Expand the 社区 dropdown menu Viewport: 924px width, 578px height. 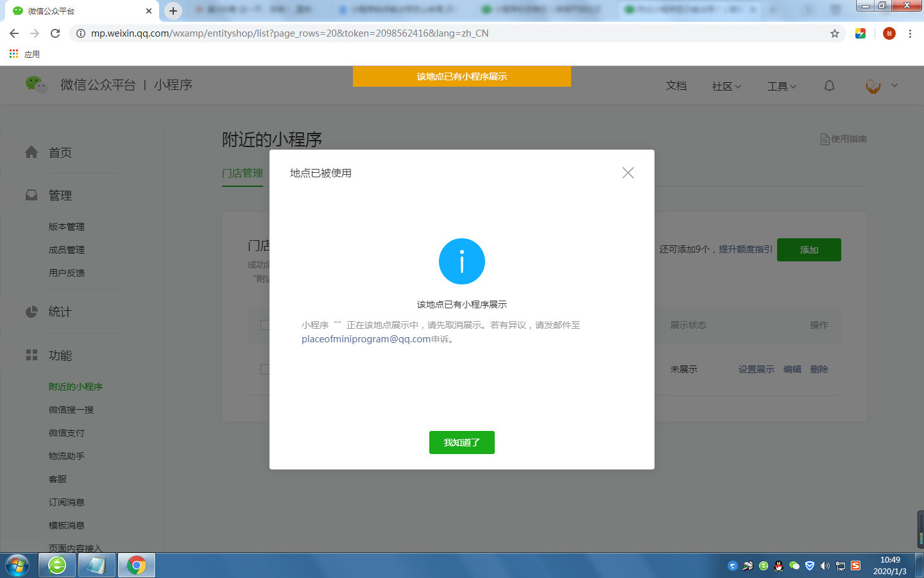(726, 86)
